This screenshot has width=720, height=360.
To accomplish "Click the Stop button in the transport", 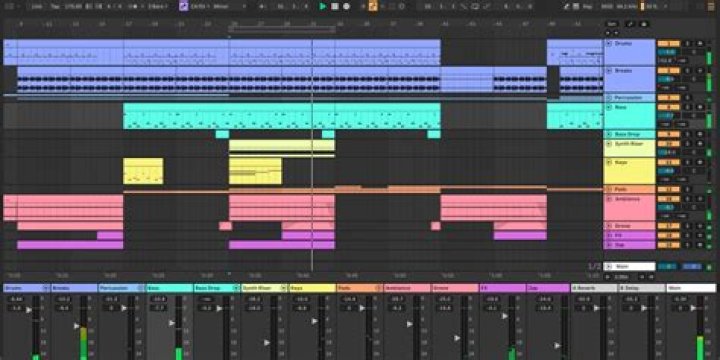I will point(335,6).
